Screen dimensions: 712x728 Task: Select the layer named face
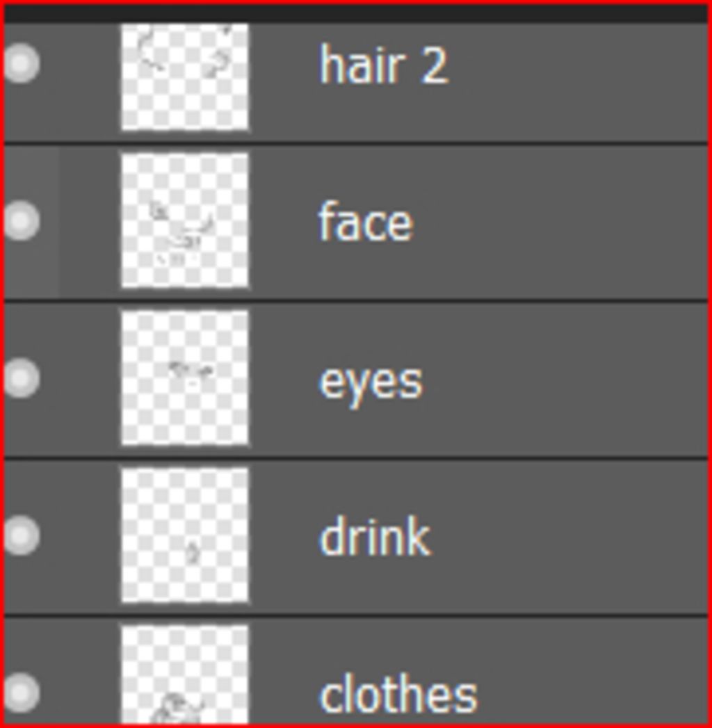(x=365, y=221)
